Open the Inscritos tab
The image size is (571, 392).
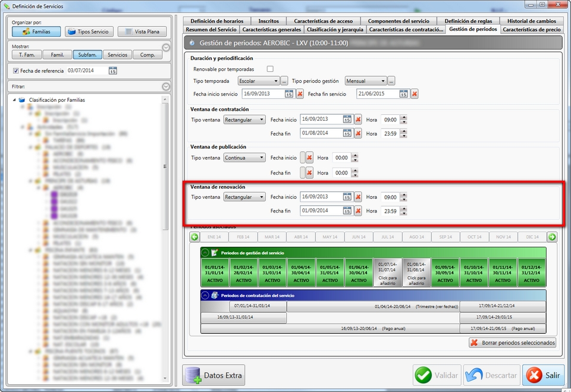click(x=268, y=21)
